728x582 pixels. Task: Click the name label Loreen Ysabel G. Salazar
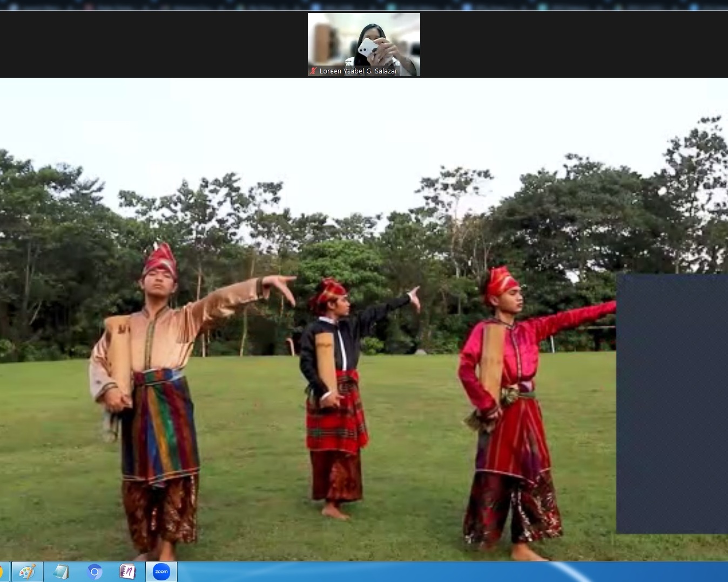pos(359,71)
